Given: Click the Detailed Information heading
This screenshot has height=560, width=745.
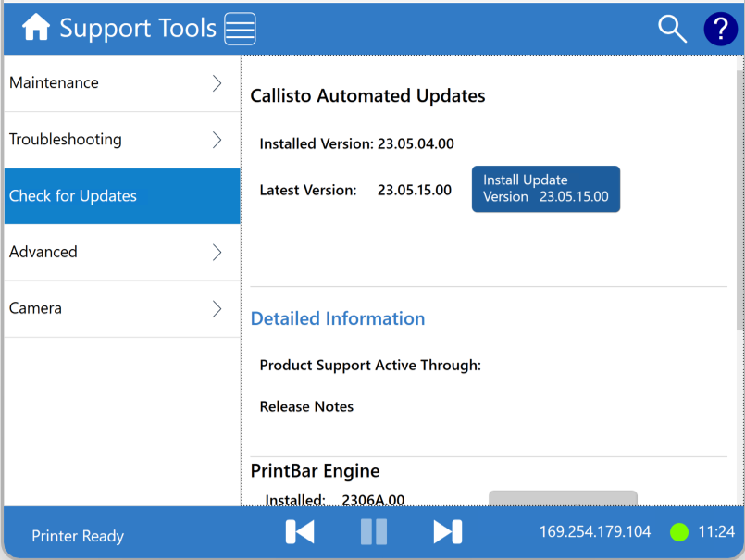Looking at the screenshot, I should click(x=338, y=318).
